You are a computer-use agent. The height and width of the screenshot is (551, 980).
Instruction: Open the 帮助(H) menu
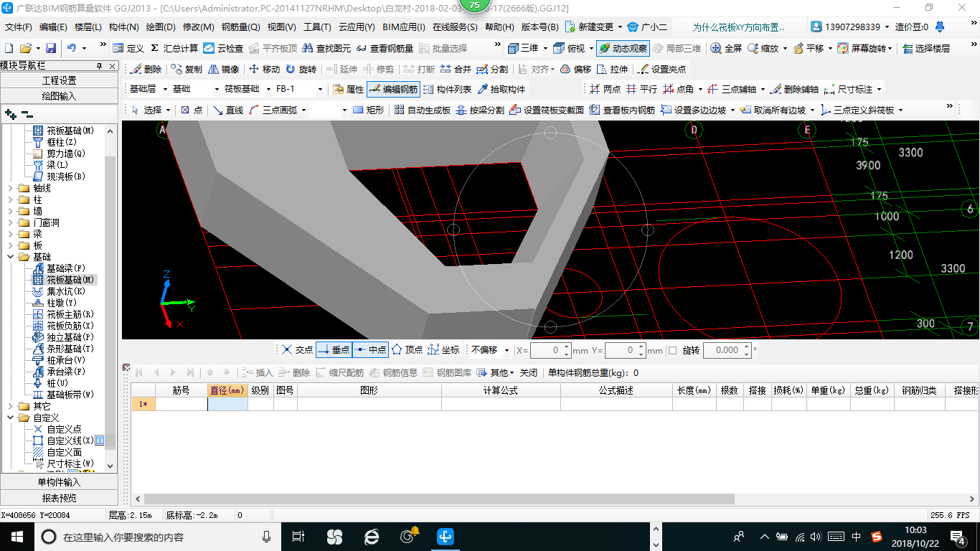pyautogui.click(x=499, y=27)
